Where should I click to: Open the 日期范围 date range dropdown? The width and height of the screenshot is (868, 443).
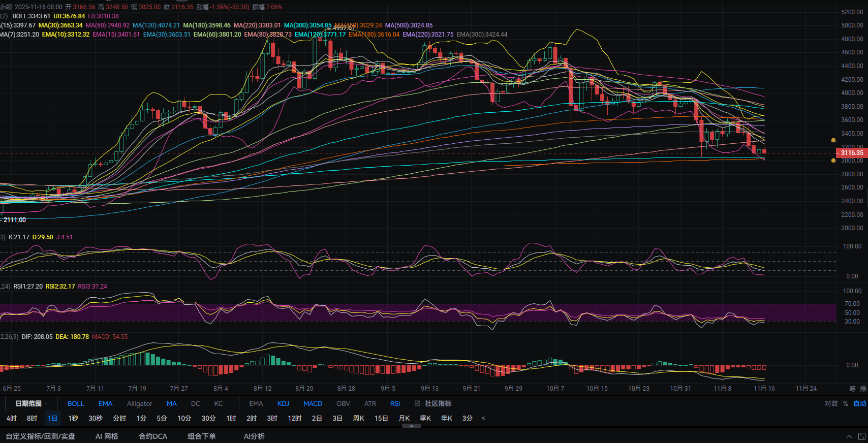(x=31, y=403)
